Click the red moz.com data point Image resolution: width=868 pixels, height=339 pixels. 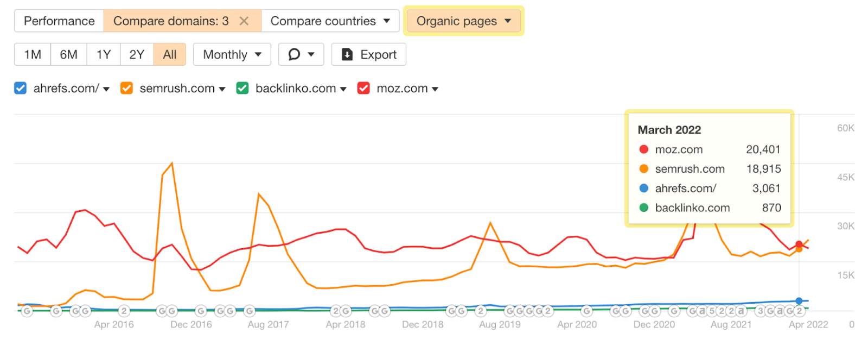799,244
